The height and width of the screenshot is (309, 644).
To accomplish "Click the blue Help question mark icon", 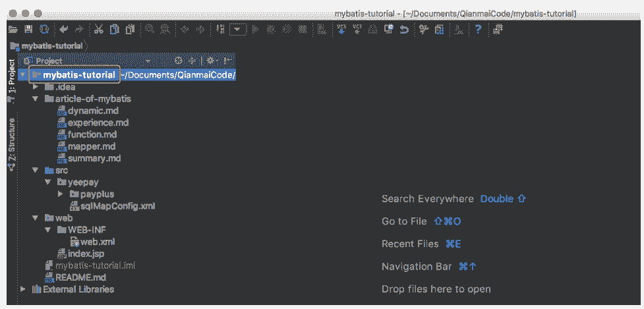I will (478, 30).
